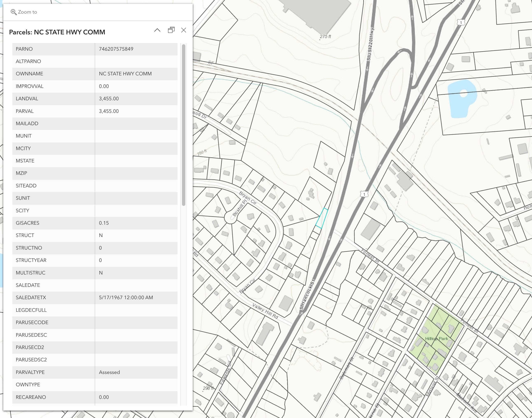Select the PARNO value 746207575849
Image resolution: width=532 pixels, height=418 pixels.
[x=116, y=49]
